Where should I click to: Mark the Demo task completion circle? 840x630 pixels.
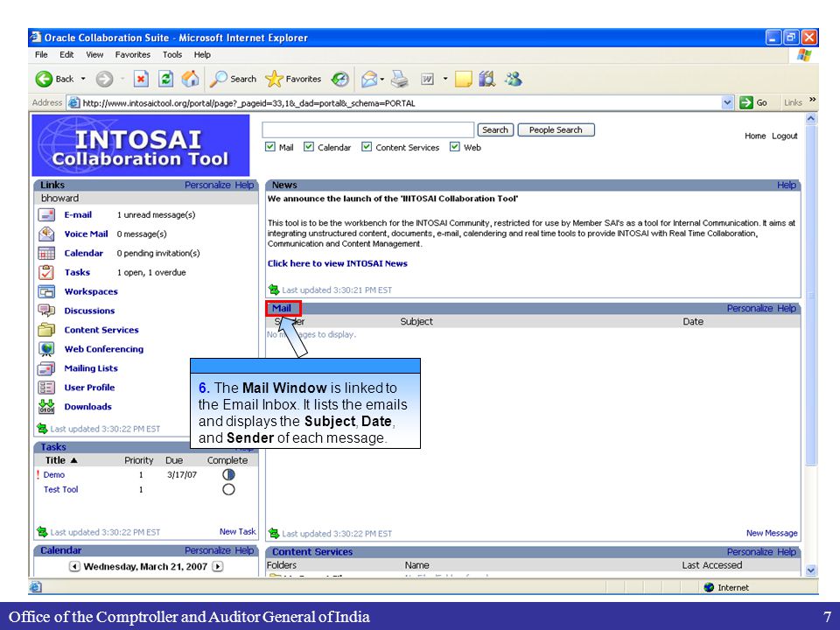pos(228,474)
